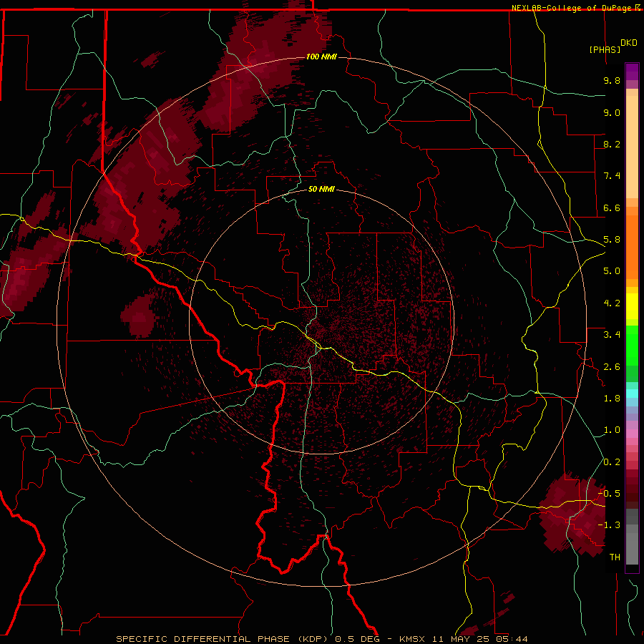The height and width of the screenshot is (644, 644).
Task: Pick the yellow segment of the color bar
Action: (632, 306)
